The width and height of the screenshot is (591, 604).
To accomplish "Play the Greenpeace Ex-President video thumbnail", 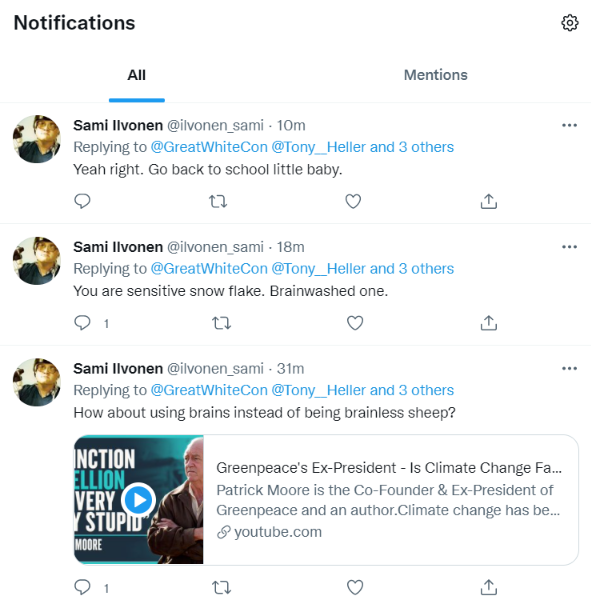I will (x=139, y=500).
